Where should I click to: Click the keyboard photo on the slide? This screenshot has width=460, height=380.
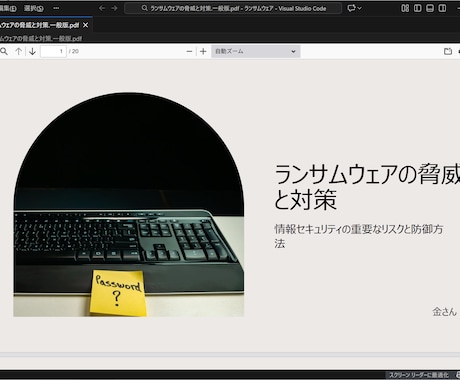pos(129,205)
